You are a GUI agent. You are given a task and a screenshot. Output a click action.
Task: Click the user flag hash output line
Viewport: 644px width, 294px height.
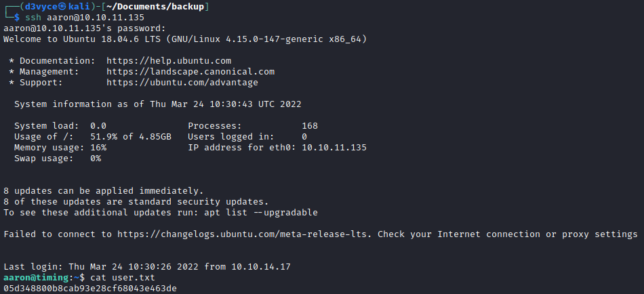[x=90, y=289]
